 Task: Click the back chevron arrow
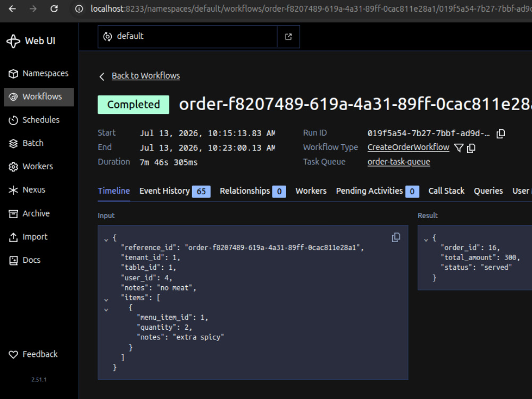pyautogui.click(x=102, y=76)
